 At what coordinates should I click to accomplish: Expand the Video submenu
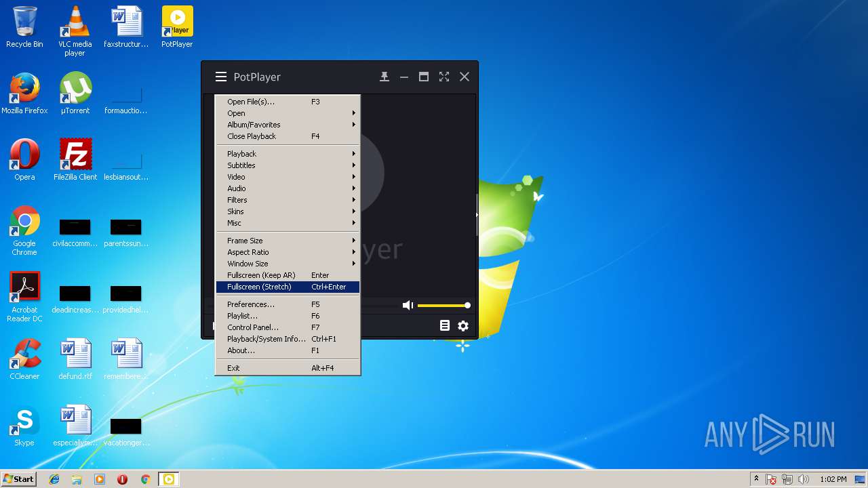point(288,177)
